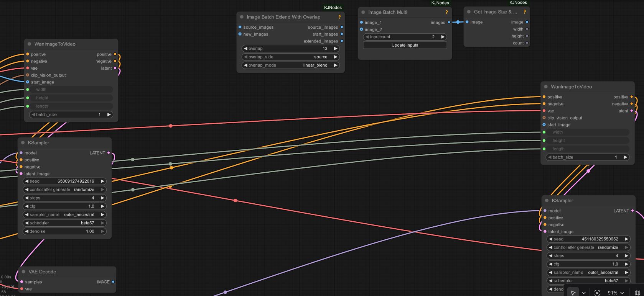
Task: Decrease inputcount with left arrow
Action: point(367,37)
